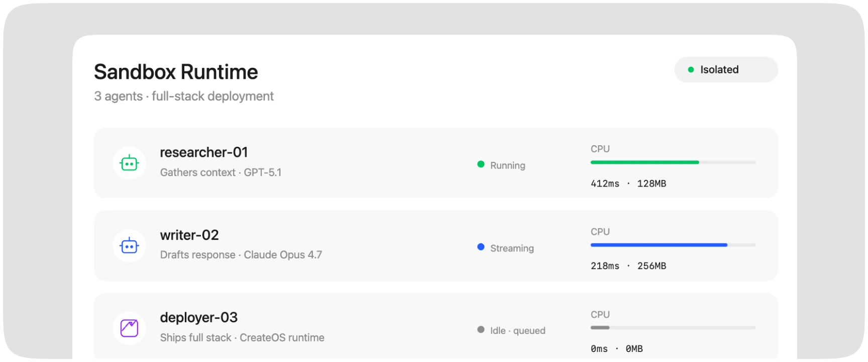
Task: Click the writer-02 CPU progress bar
Action: pos(673,245)
